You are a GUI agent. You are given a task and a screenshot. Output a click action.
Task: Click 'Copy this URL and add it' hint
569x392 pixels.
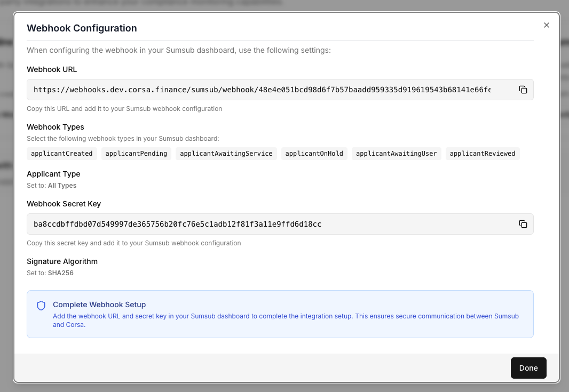click(124, 109)
